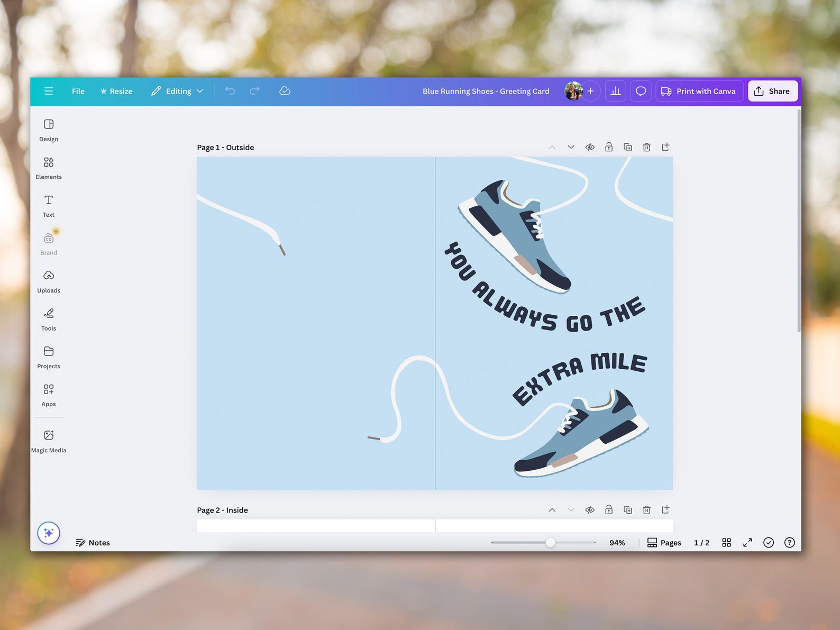The image size is (840, 630).
Task: Open the Canva AI assistant sparkle button
Action: [x=49, y=533]
